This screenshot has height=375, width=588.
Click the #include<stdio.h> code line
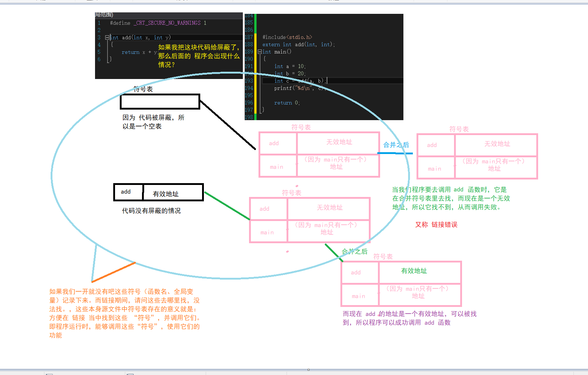(287, 37)
